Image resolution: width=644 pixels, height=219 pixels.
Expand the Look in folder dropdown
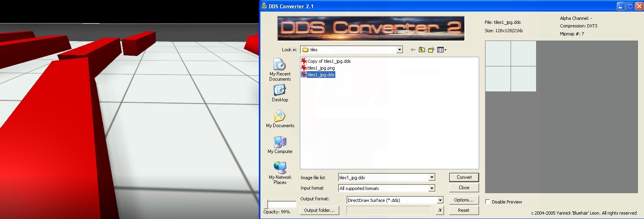(x=399, y=50)
